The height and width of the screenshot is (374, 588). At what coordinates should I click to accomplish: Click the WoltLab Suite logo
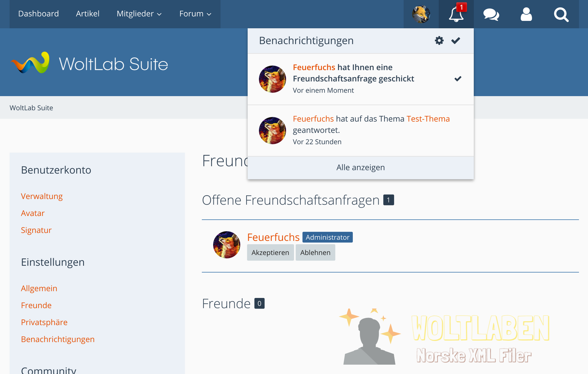pyautogui.click(x=89, y=63)
